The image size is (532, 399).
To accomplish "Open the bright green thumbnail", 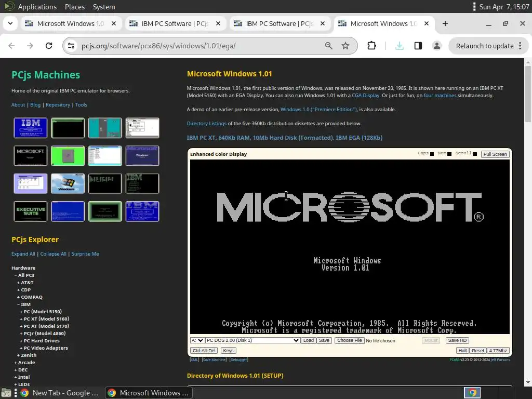I will [68, 156].
